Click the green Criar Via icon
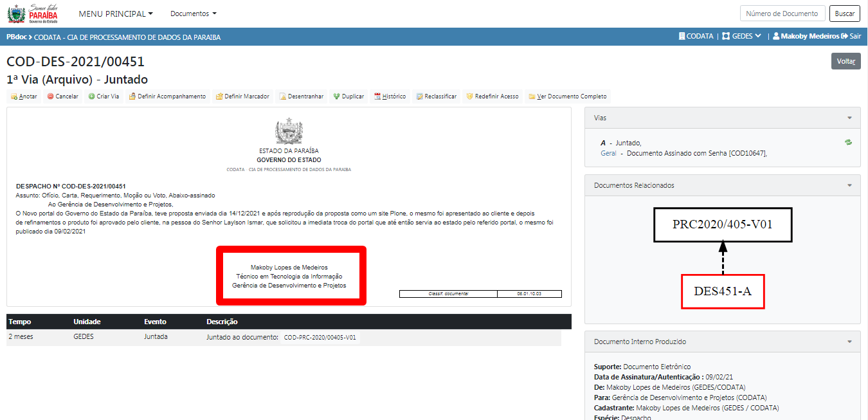868x420 pixels. click(91, 96)
